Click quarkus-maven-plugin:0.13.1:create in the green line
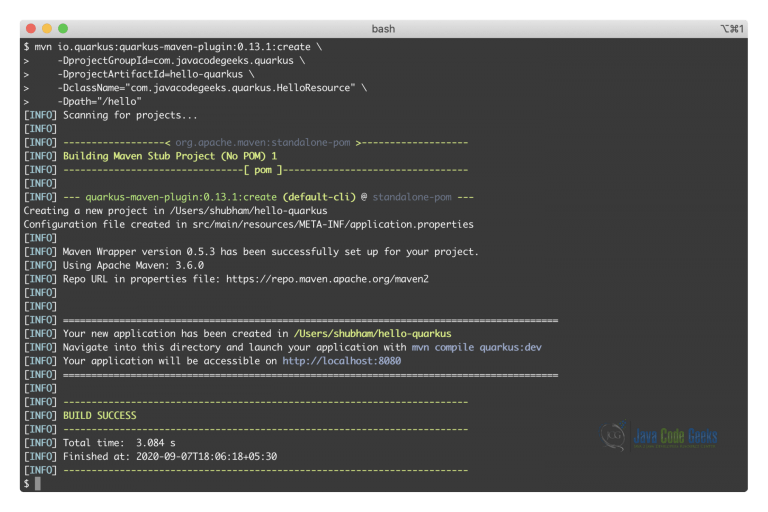 pos(181,197)
